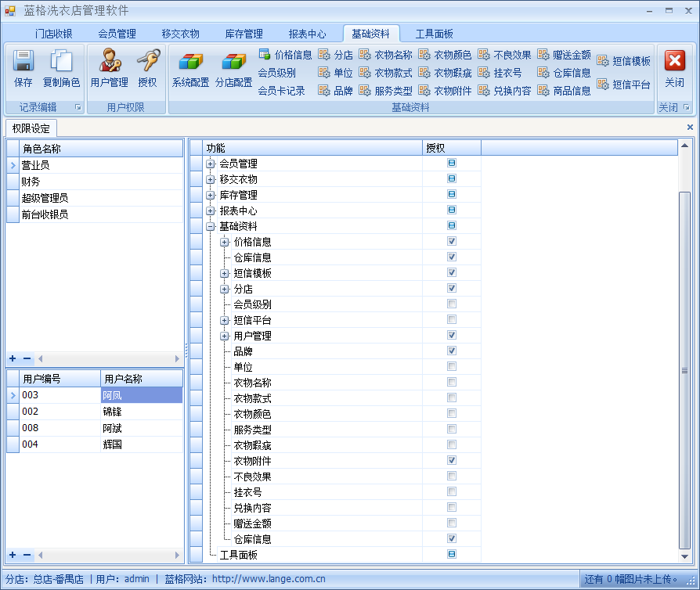Open 赠送金额 ribbon item
The height and width of the screenshot is (590, 700).
pyautogui.click(x=565, y=55)
